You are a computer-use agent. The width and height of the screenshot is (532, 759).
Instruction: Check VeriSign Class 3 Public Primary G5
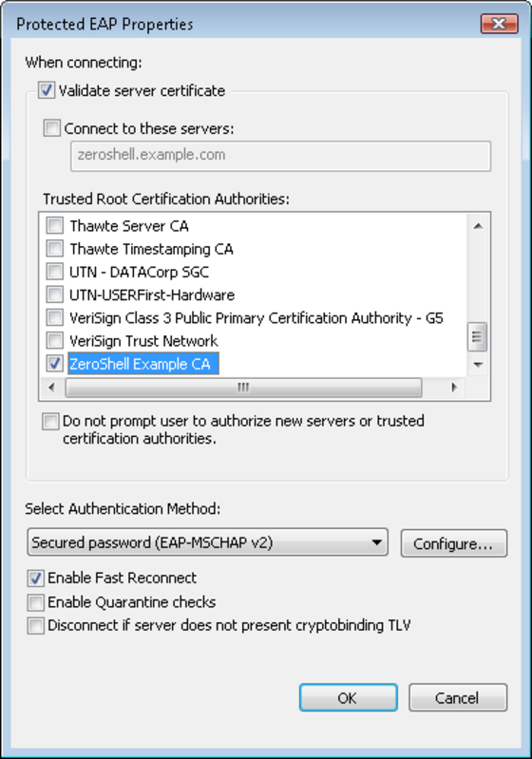pyautogui.click(x=55, y=317)
